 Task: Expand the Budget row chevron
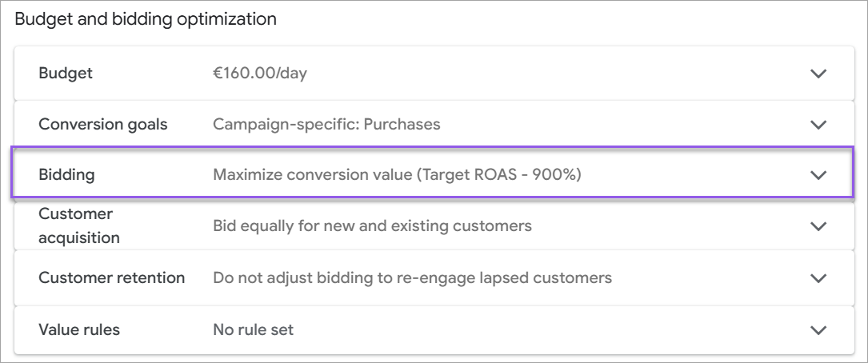click(x=818, y=74)
